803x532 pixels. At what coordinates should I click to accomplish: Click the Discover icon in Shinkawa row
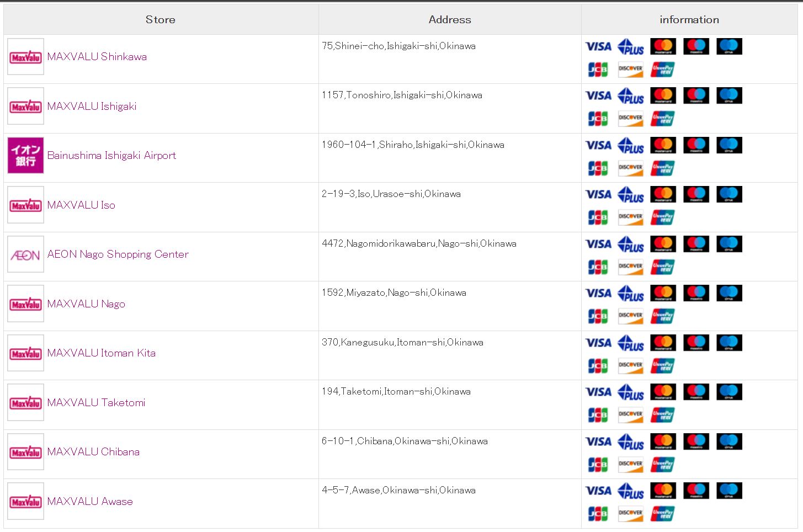(630, 70)
